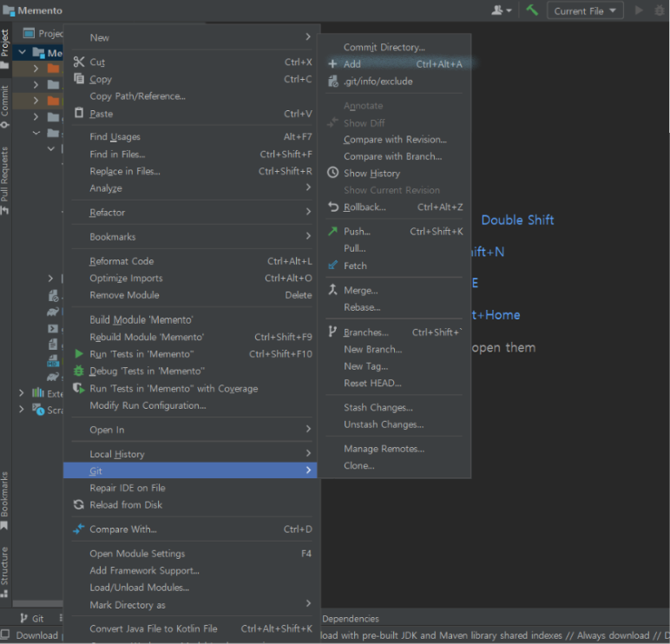Expand the Analyze submenu
Viewport: 670px width, 644px height.
[191, 188]
